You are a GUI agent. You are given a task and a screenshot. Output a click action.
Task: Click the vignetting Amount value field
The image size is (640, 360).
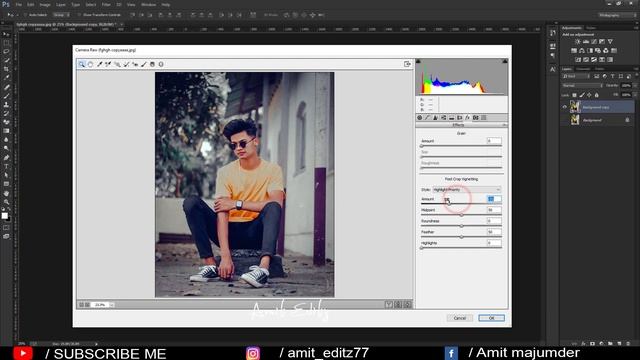[494, 199]
